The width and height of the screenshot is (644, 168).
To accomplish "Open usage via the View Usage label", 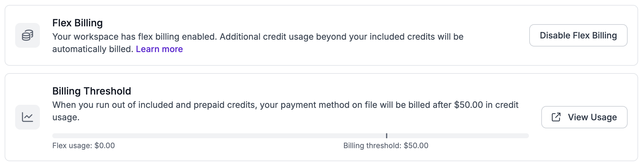I will point(592,117).
